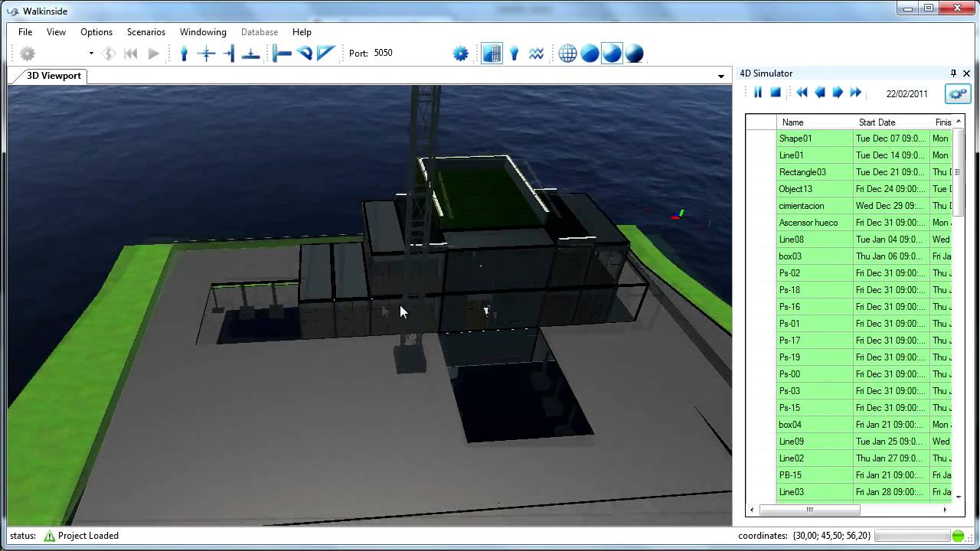Image resolution: width=980 pixels, height=551 pixels.
Task: Open the viewport tab list dropdown arrow
Action: 720,77
